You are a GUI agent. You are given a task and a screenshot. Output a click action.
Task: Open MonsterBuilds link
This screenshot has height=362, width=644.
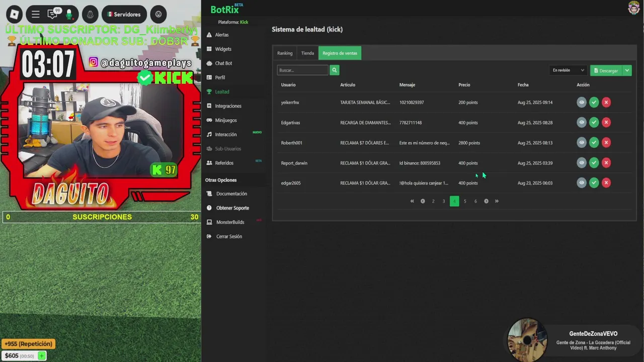[230, 222]
